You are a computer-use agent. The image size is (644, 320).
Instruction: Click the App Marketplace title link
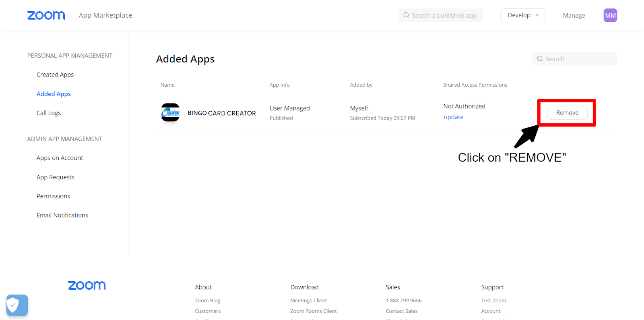(105, 15)
